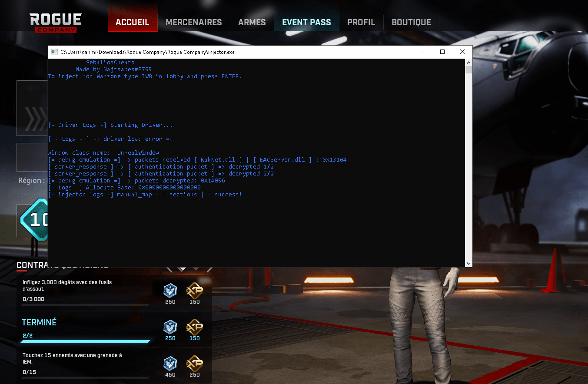Click the "Région :" label
Viewport: 588px width, 384px height.
pos(32,180)
